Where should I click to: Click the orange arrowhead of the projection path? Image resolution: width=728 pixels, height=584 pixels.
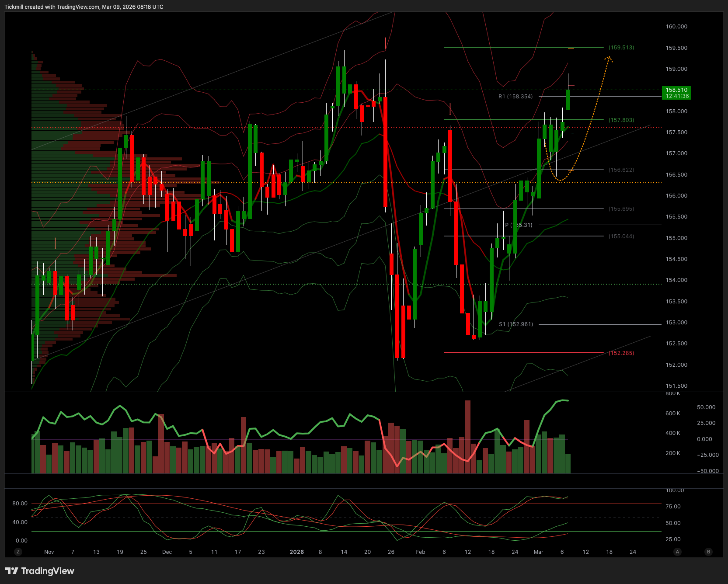point(609,58)
